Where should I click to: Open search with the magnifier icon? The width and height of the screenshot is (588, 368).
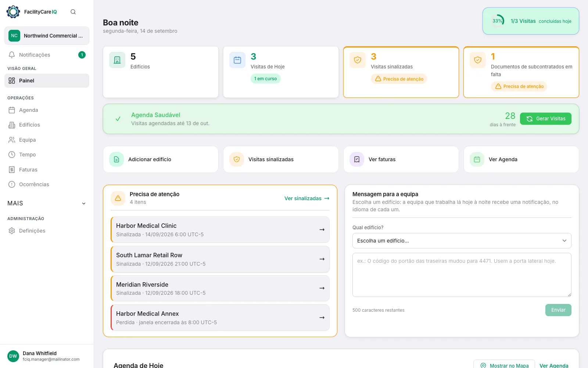(x=73, y=12)
